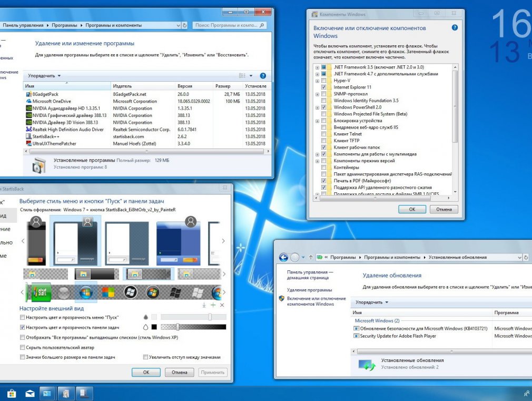
Task: Click the Start menu transparency slider handle
Action: pyautogui.click(x=210, y=317)
